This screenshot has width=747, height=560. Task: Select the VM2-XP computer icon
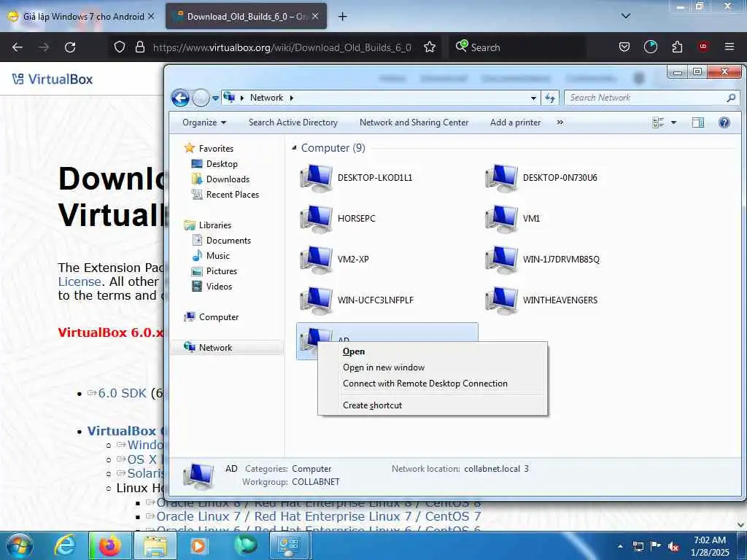[x=316, y=260]
